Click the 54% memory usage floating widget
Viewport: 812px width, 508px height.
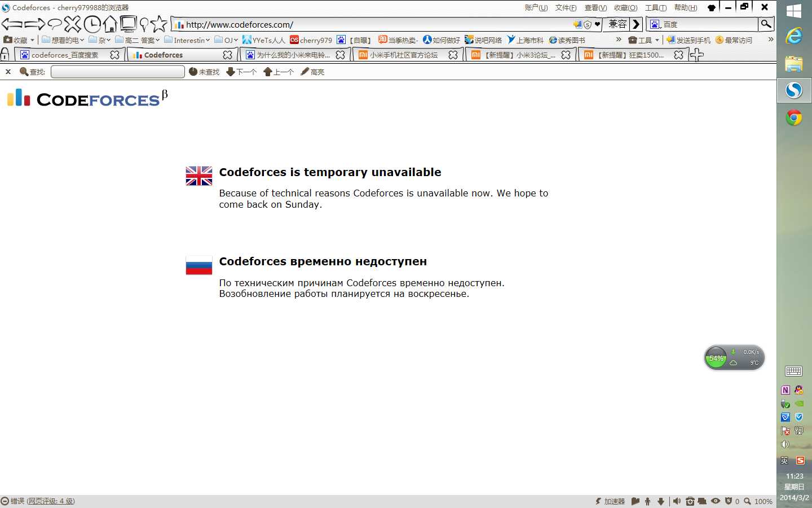click(734, 358)
